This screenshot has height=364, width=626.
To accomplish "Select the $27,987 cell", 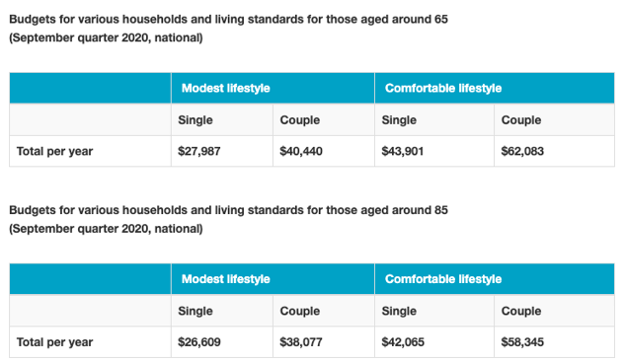I will click(222, 151).
